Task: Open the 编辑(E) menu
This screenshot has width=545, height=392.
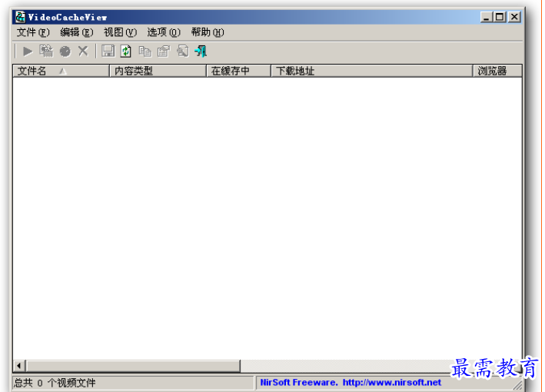Action: pos(77,32)
